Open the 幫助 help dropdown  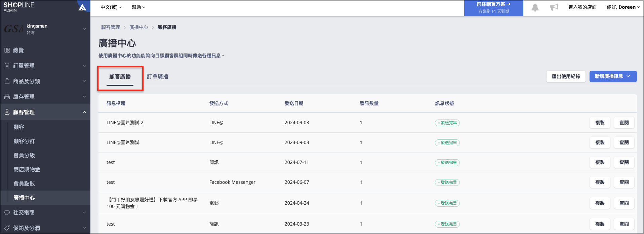[138, 7]
